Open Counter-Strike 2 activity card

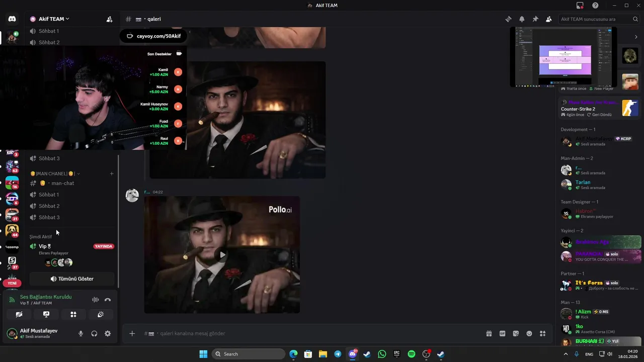599,109
